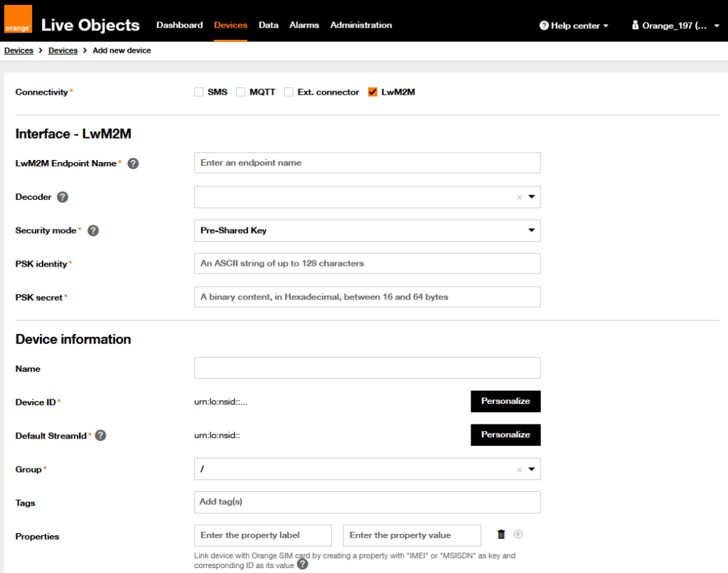Click the Orange logo icon

click(x=18, y=20)
